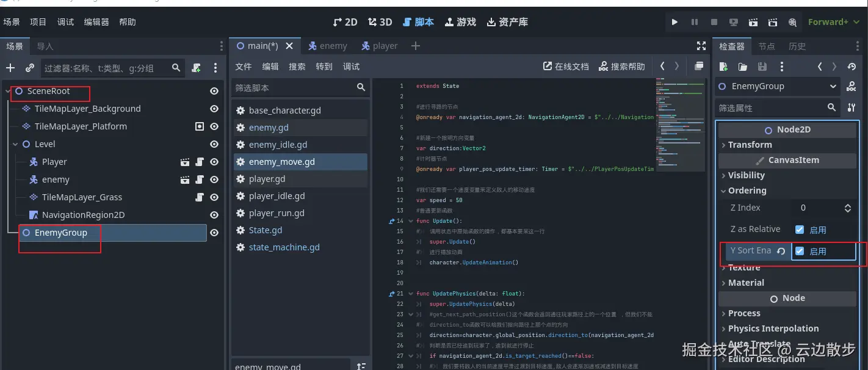Open the enemy node's script icon

(x=199, y=180)
